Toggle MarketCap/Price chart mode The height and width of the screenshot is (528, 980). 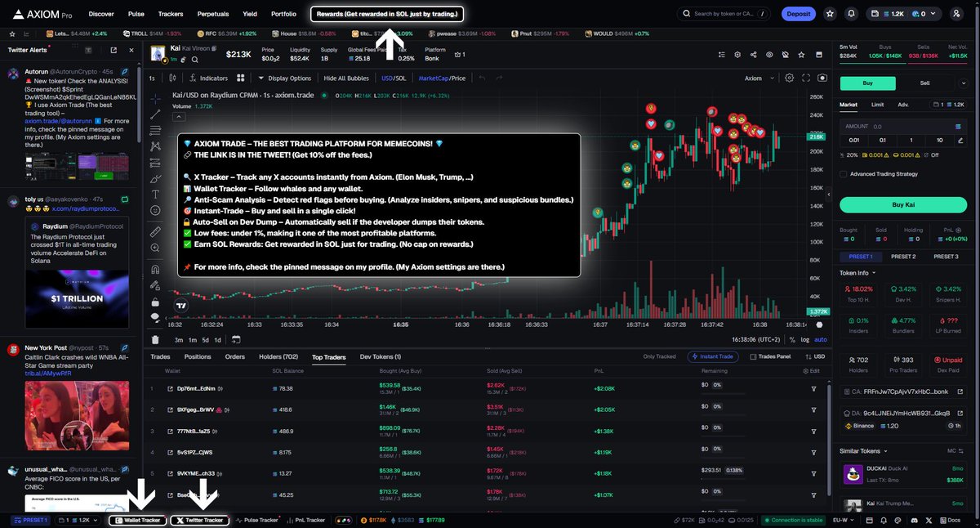442,78
